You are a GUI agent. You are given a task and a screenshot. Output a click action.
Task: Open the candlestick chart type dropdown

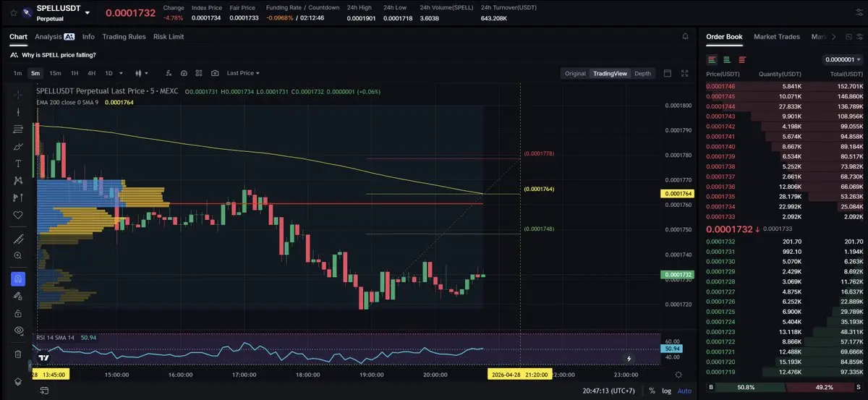[141, 73]
